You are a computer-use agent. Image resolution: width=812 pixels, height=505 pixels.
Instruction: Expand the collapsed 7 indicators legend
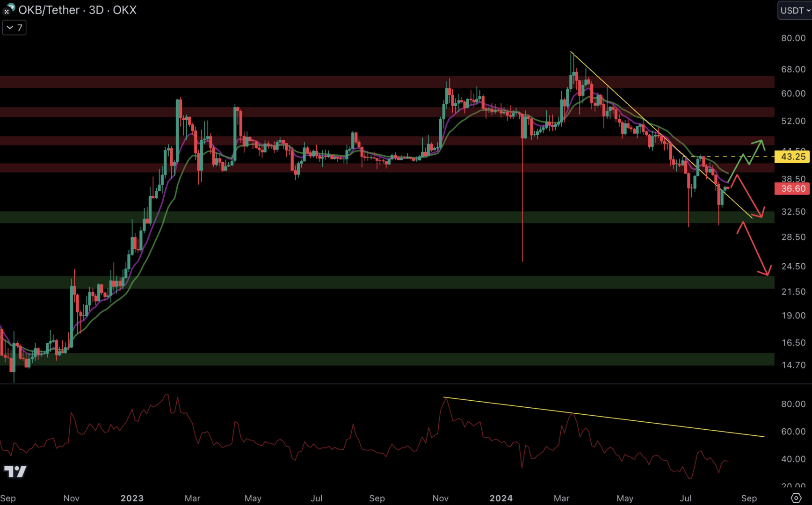14,28
